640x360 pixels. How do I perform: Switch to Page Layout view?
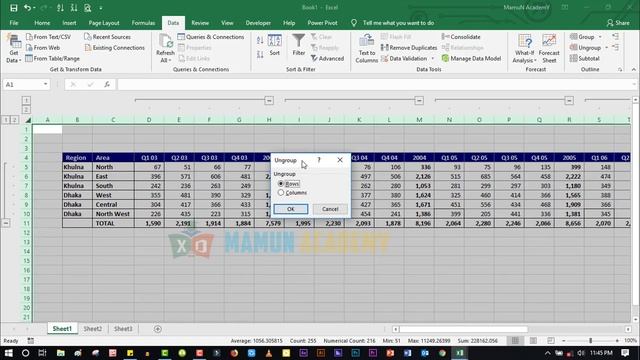[533, 340]
